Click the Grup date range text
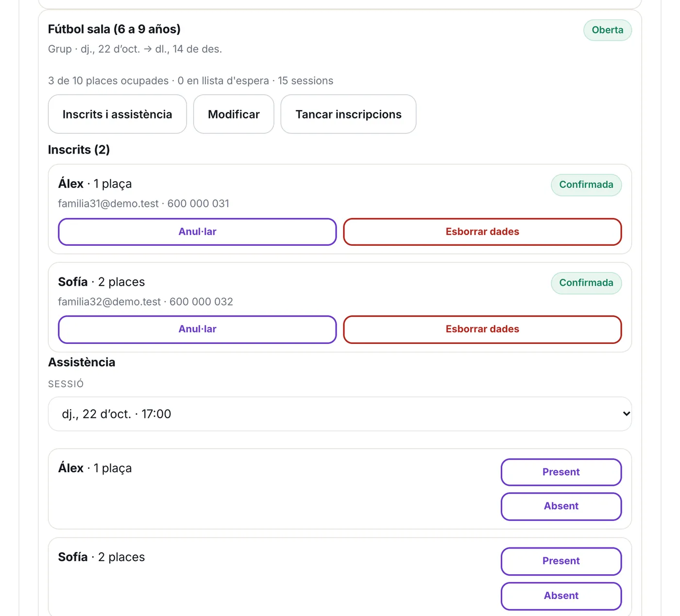The width and height of the screenshot is (680, 616). coord(135,49)
